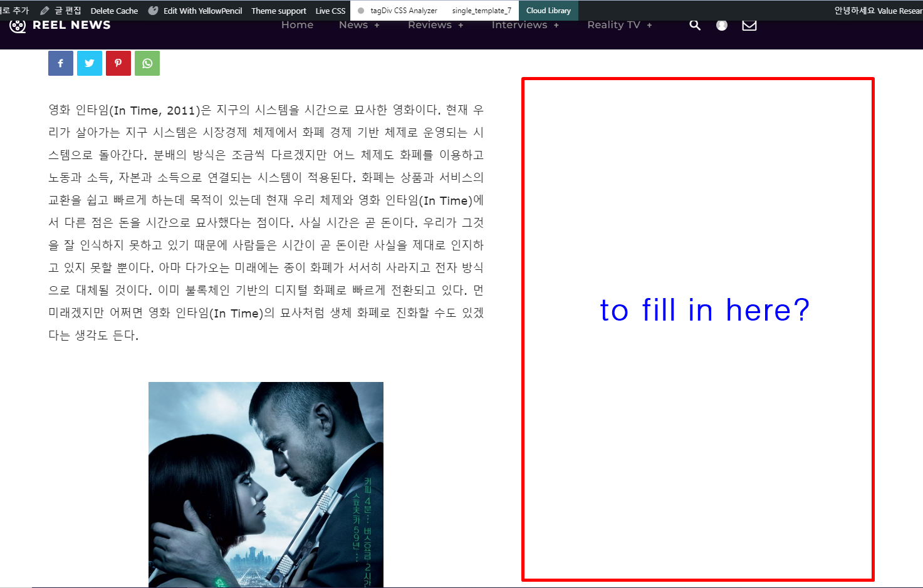Expand the Reviews menu
Viewport: 923px width, 588px height.
tap(435, 25)
